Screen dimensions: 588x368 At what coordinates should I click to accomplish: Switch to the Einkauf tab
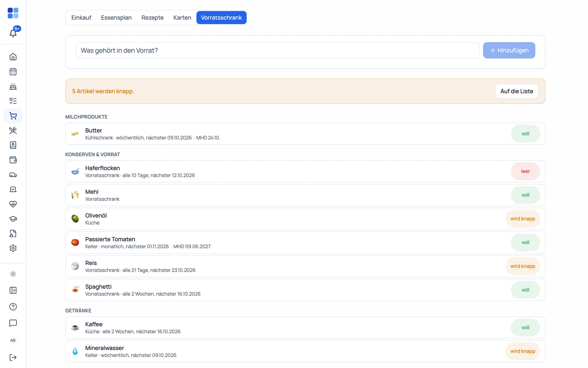[x=81, y=18]
